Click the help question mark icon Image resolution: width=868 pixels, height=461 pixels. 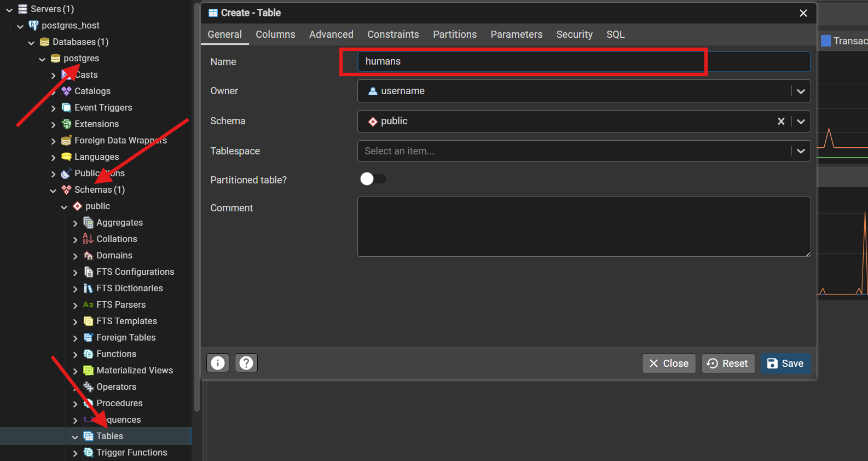pos(246,363)
